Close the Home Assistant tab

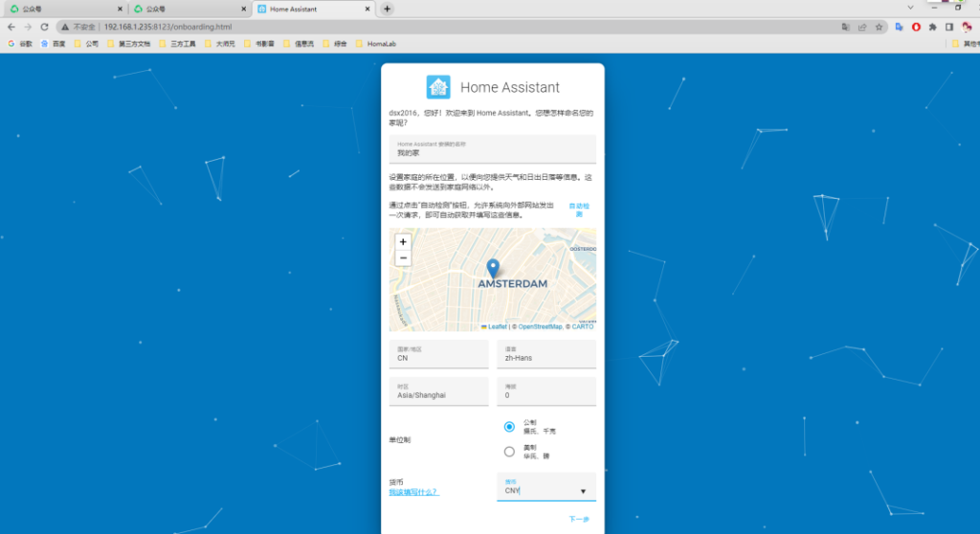tap(367, 9)
